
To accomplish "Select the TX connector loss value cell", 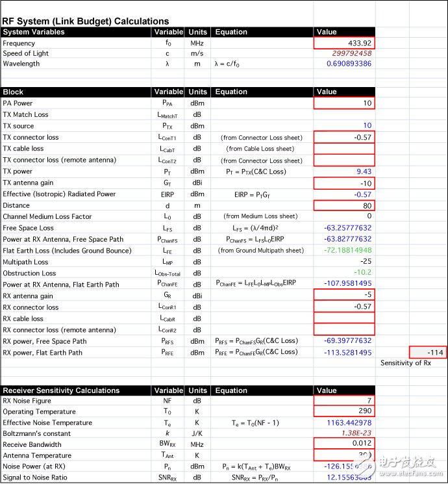I will [x=344, y=137].
